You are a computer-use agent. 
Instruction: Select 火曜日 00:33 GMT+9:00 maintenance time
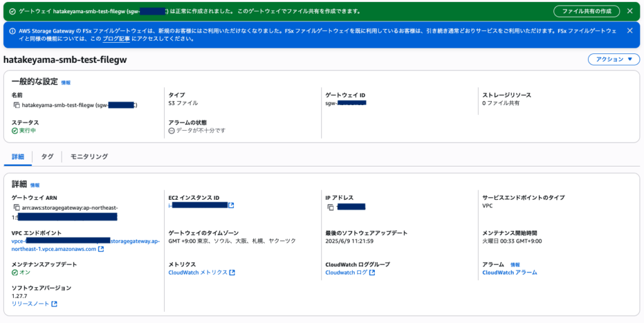[x=512, y=241]
